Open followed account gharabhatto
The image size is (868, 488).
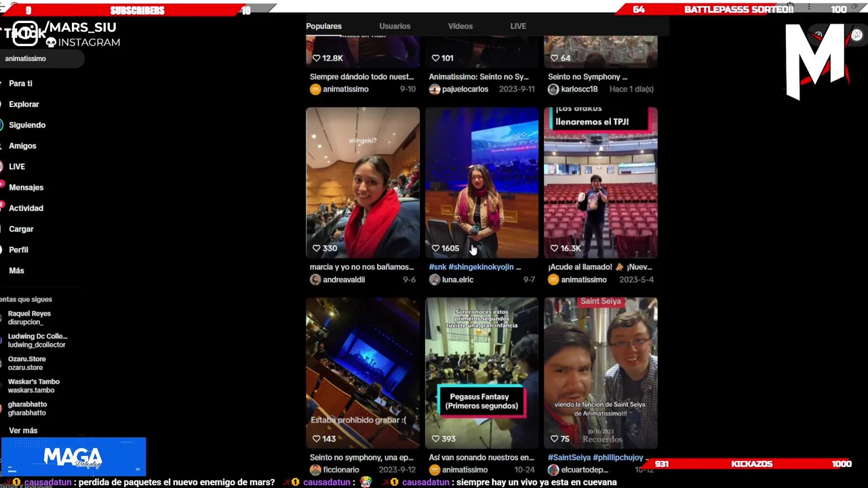tap(27, 409)
